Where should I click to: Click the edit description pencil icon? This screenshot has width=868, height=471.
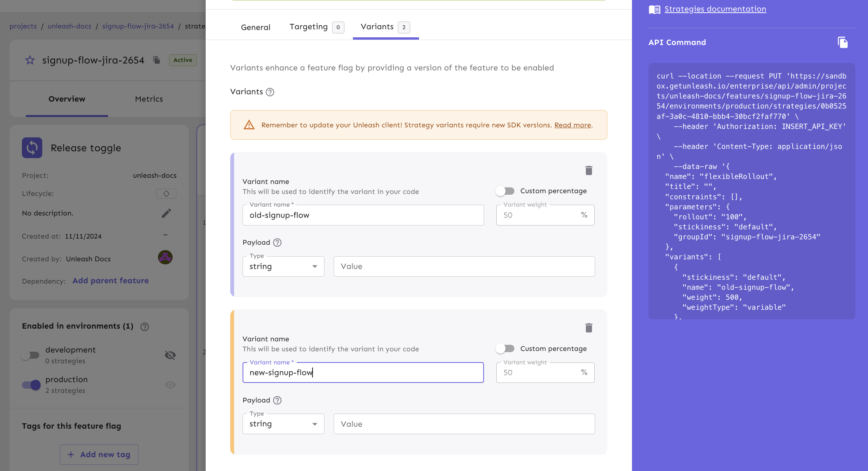click(x=167, y=214)
